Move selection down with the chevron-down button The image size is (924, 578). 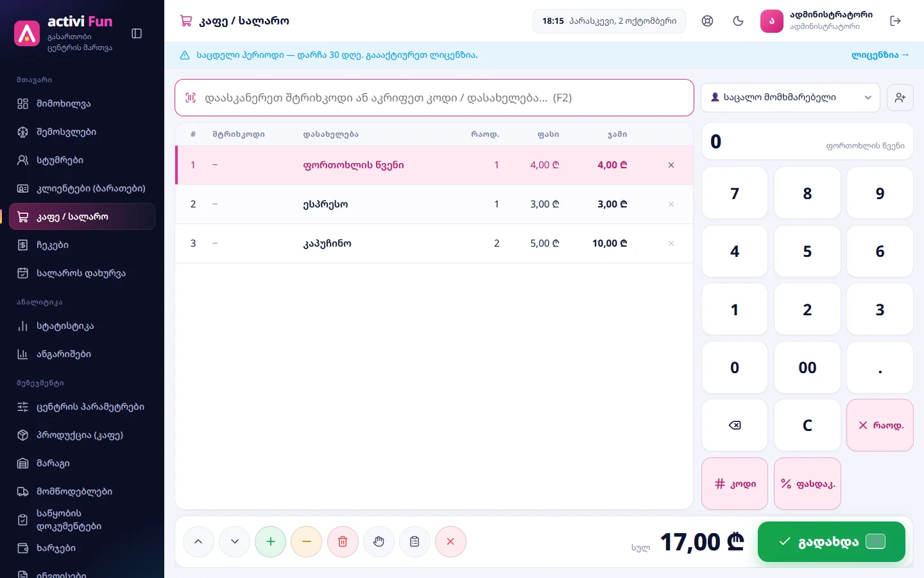(235, 541)
